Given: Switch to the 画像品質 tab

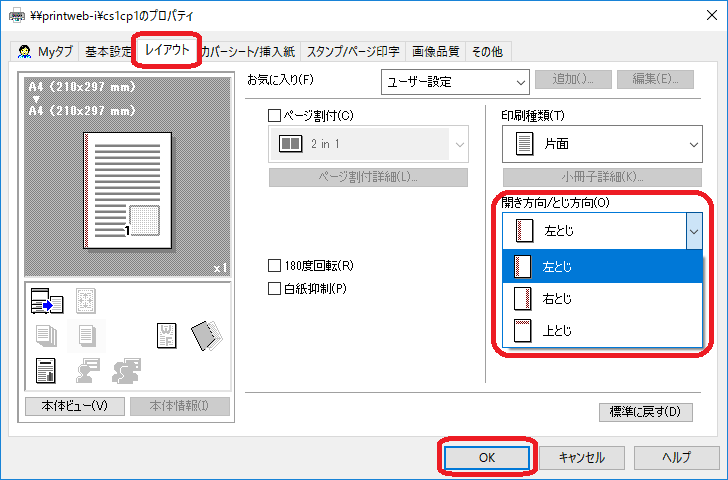Looking at the screenshot, I should click(436, 52).
